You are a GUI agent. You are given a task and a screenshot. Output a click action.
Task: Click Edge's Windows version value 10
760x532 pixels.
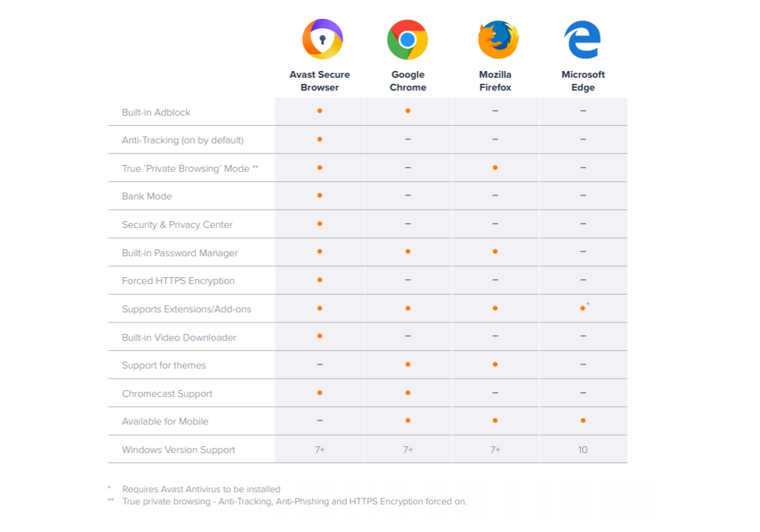[583, 450]
